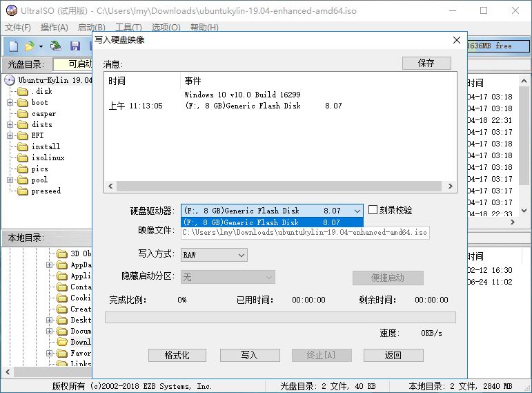Expand the pool folder node

10,180
